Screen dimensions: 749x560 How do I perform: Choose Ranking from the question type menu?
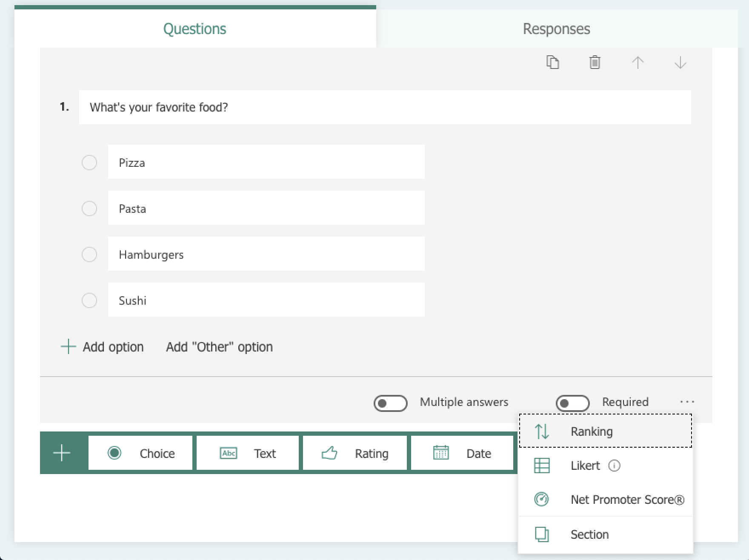click(606, 431)
